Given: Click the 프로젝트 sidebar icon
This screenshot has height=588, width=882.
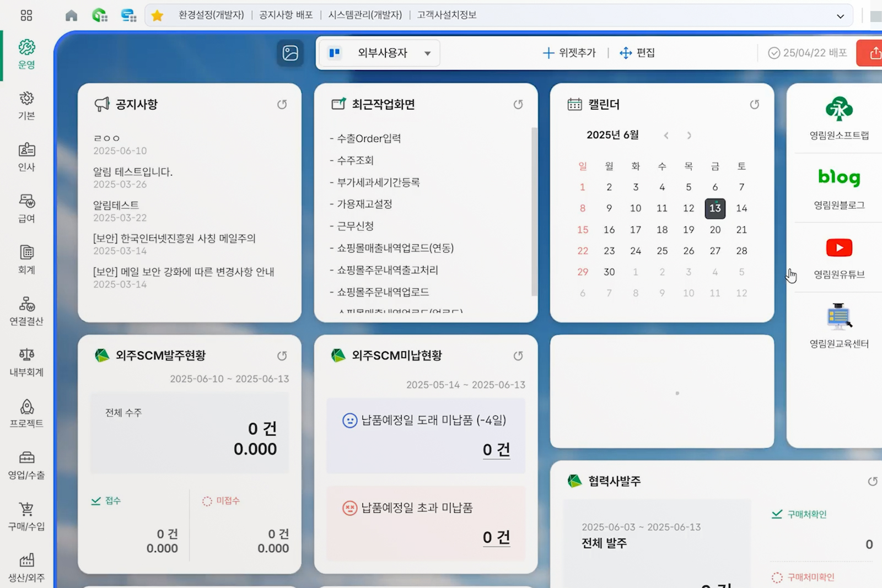Looking at the screenshot, I should tap(25, 412).
